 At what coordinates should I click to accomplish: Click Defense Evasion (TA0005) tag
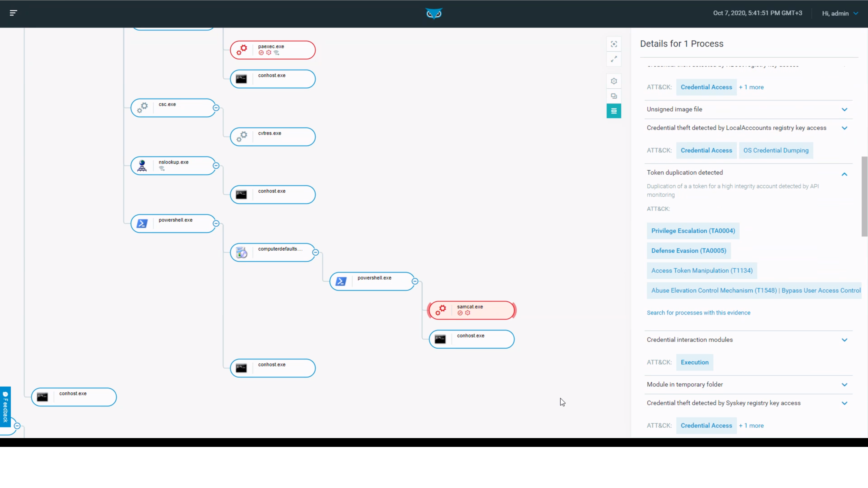689,251
